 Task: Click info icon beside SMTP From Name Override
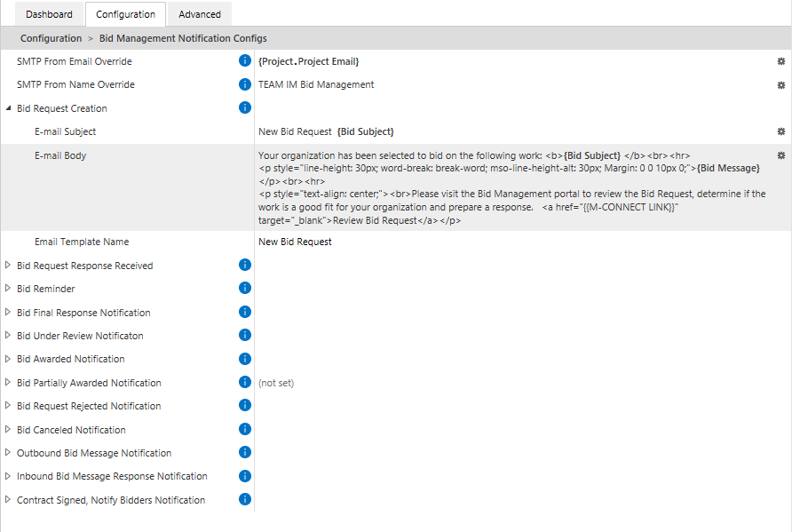(245, 84)
